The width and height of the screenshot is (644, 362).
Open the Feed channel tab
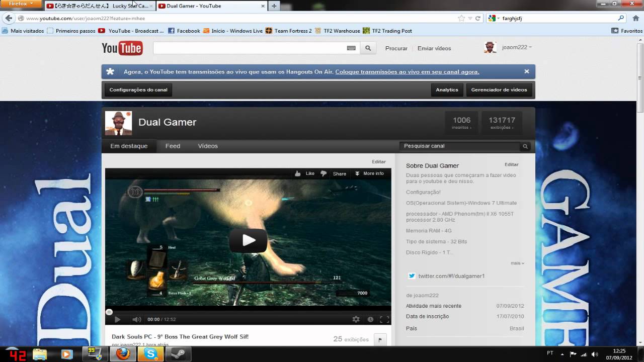click(x=173, y=146)
